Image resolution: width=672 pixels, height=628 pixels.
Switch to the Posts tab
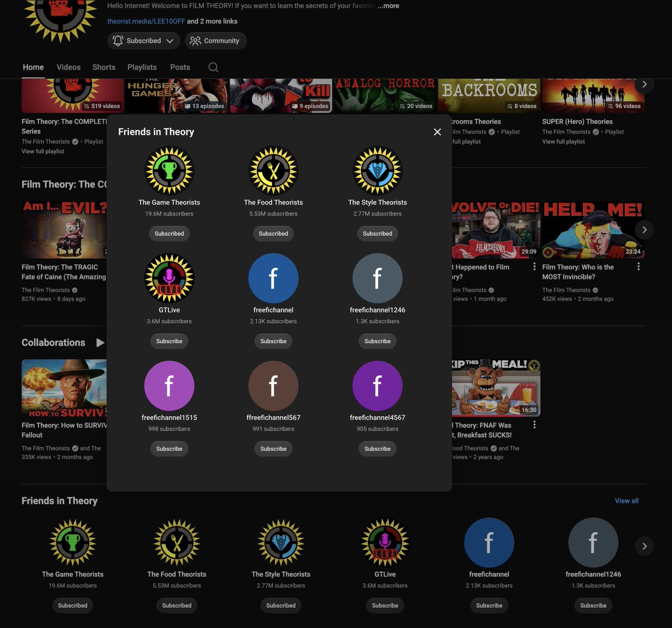coord(180,67)
